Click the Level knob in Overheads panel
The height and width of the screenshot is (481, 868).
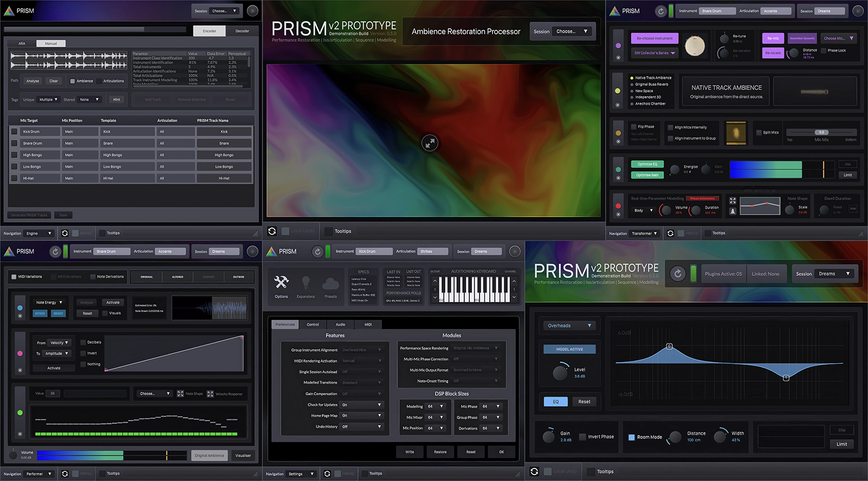click(560, 373)
